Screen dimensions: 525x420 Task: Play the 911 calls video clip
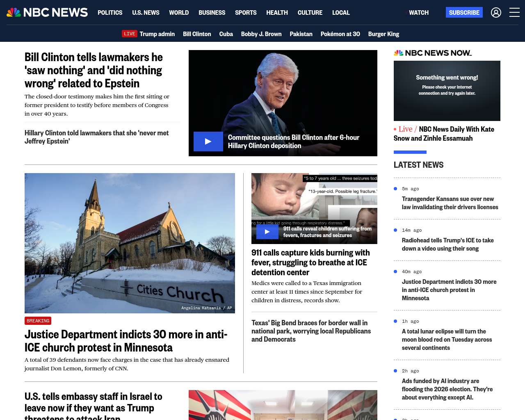(x=267, y=232)
